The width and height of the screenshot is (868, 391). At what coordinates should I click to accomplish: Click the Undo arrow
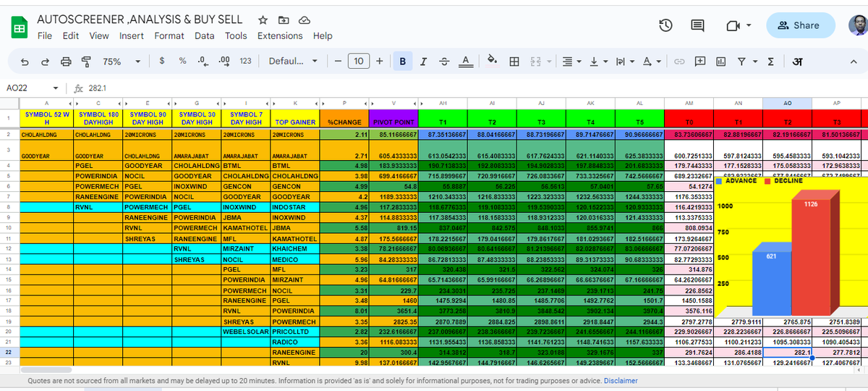click(25, 62)
